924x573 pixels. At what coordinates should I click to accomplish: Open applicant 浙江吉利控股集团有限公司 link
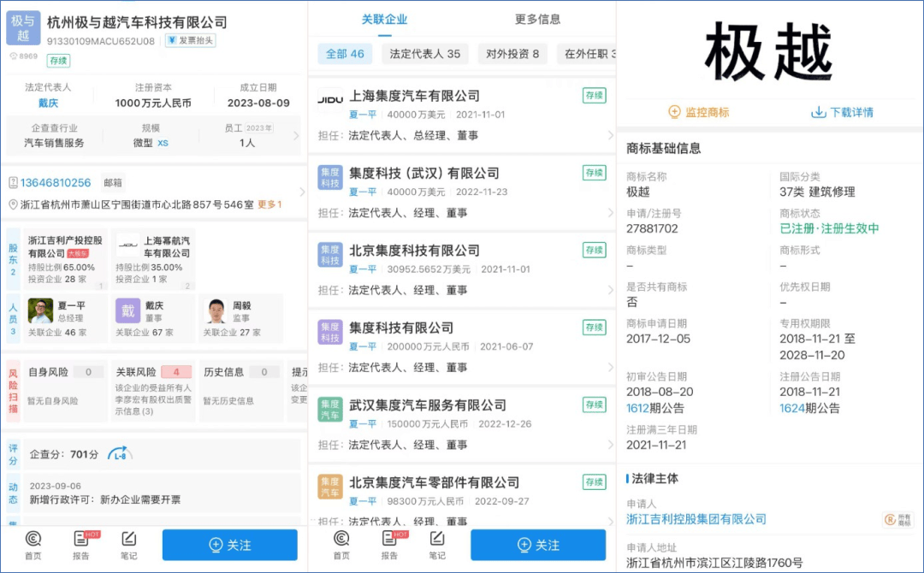point(696,519)
